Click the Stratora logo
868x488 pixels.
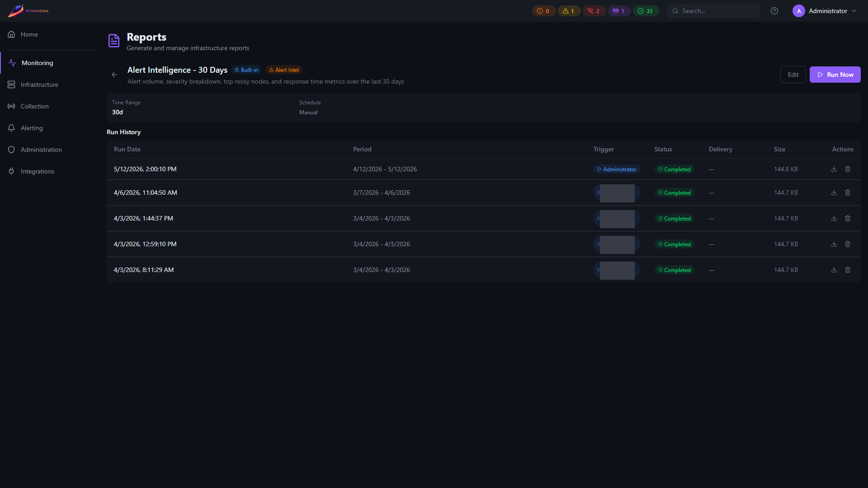pos(28,11)
